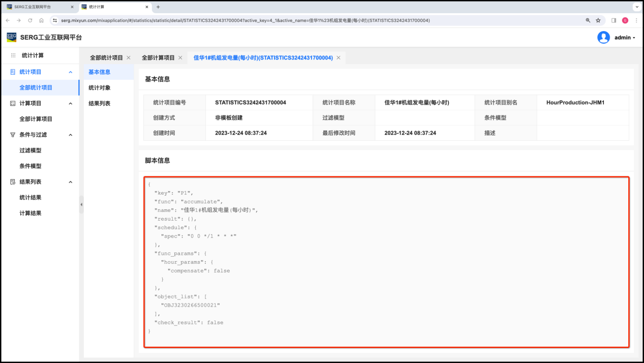Collapse the 条件与过滤 menu group
The height and width of the screenshot is (363, 644).
[71, 135]
